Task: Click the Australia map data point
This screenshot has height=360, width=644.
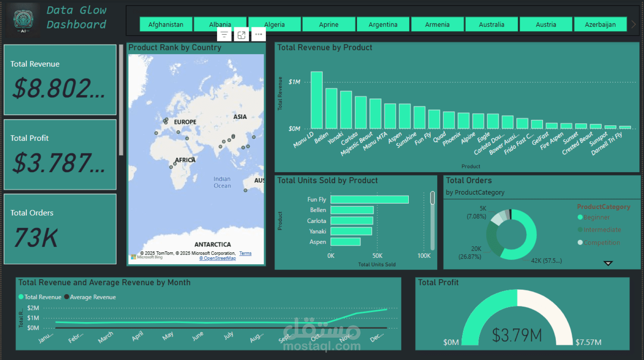Action: pos(245,190)
